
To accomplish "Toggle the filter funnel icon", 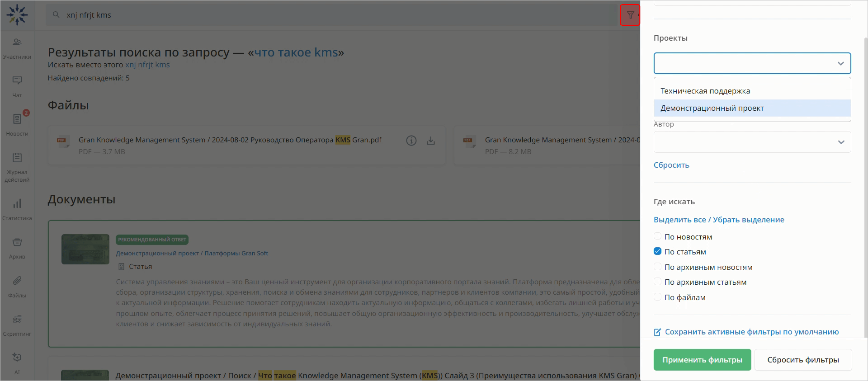I will click(630, 15).
